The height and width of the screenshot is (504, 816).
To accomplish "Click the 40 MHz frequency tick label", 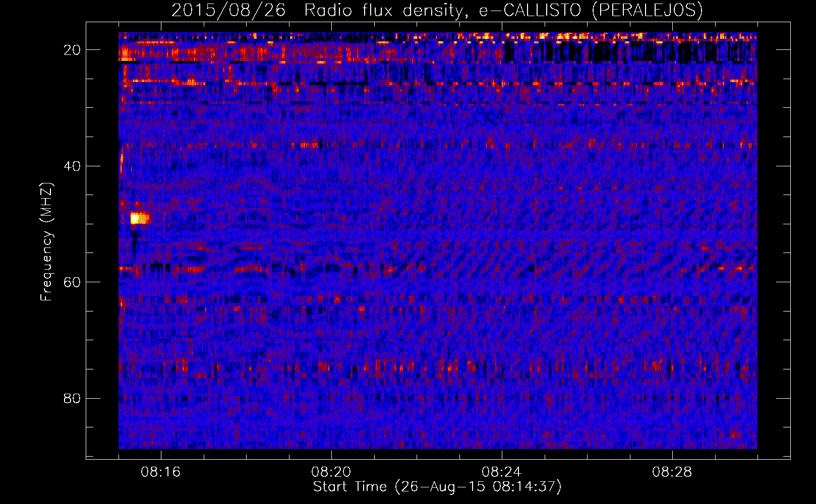I will [72, 166].
